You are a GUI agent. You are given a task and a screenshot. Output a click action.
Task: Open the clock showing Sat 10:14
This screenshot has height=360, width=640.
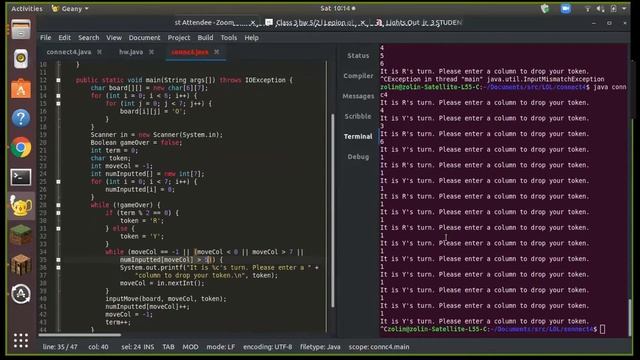point(338,9)
